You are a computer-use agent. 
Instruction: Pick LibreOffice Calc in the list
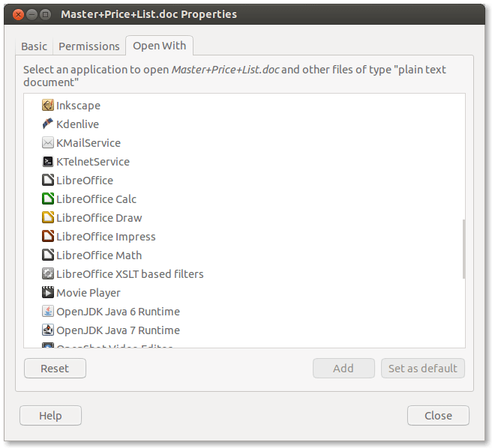click(244, 199)
